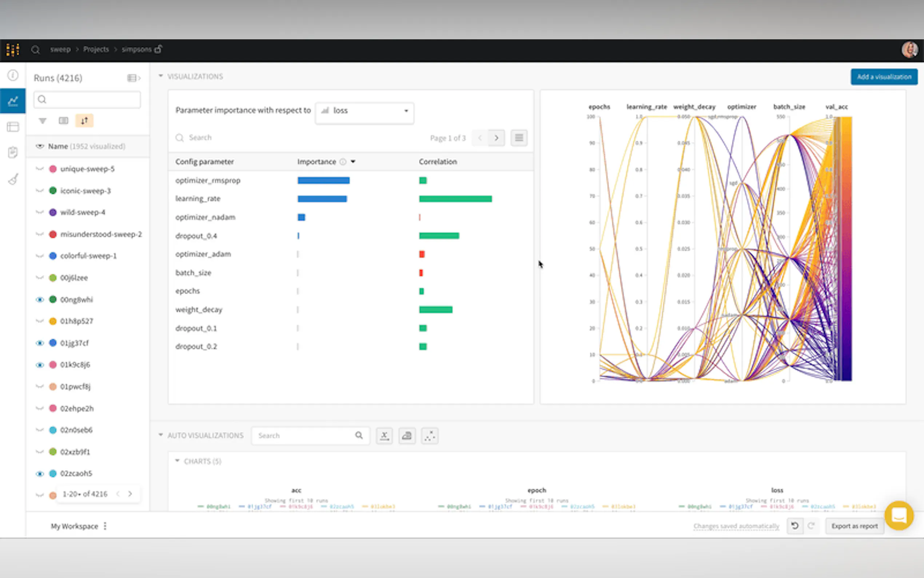924x578 pixels.
Task: Open the loss metric dropdown
Action: [365, 111]
